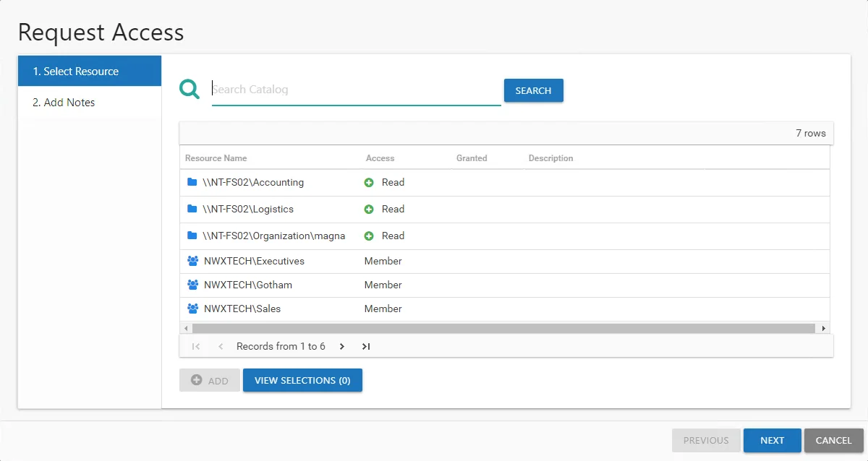Proceed with the NEXT button

(x=772, y=440)
